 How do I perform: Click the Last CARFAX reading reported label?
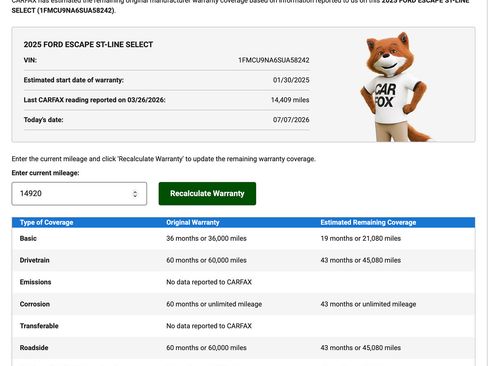[94, 100]
